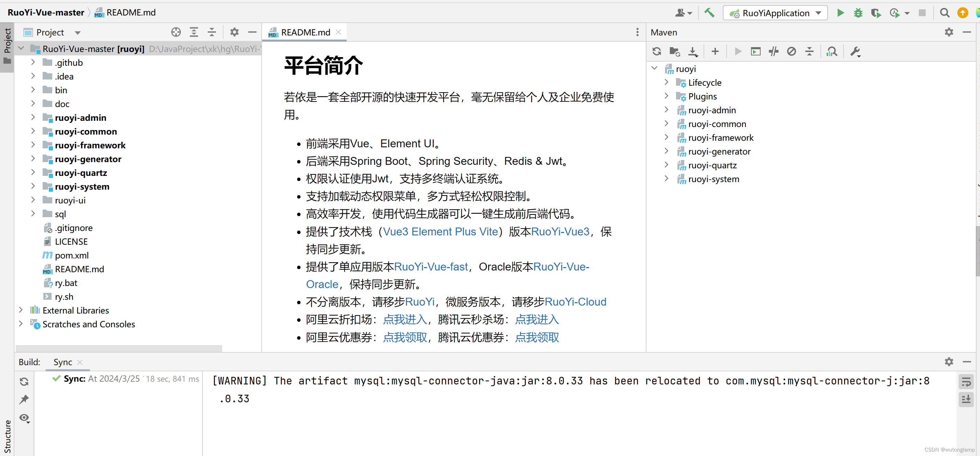Select the Sync tab in Build panel

point(62,362)
